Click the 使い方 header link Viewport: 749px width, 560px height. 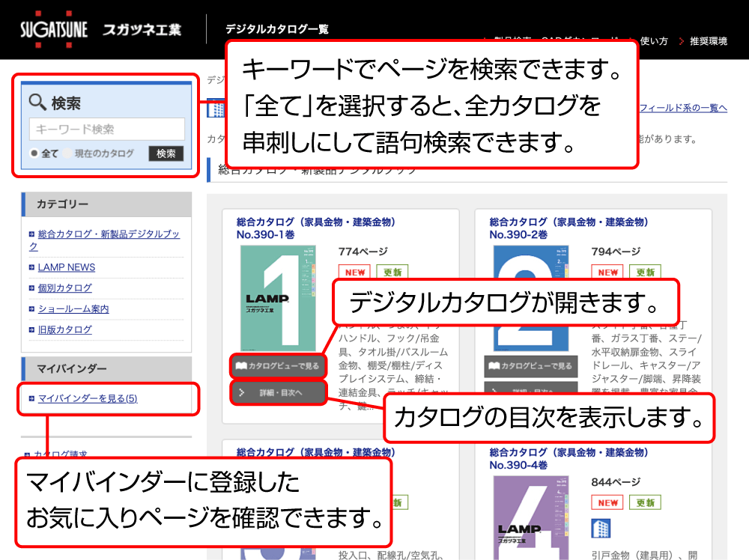coord(653,41)
